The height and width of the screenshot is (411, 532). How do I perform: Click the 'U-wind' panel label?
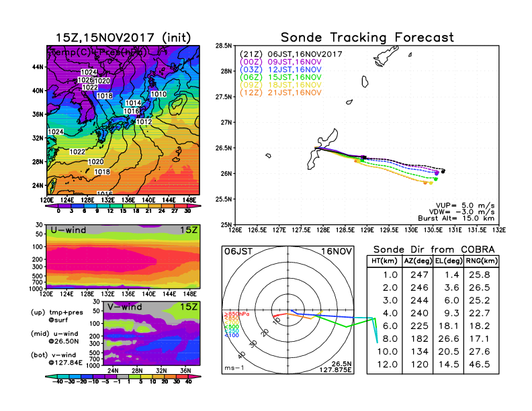pos(69,230)
